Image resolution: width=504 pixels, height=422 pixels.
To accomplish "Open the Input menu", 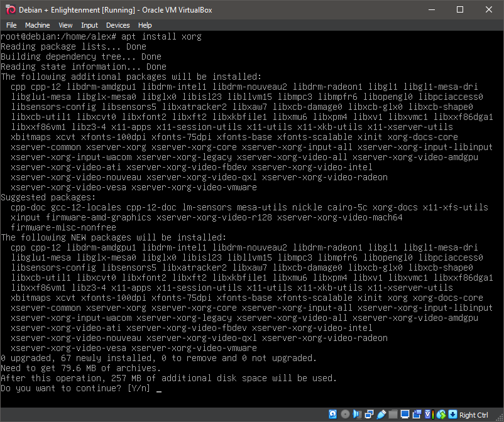I will [x=89, y=25].
